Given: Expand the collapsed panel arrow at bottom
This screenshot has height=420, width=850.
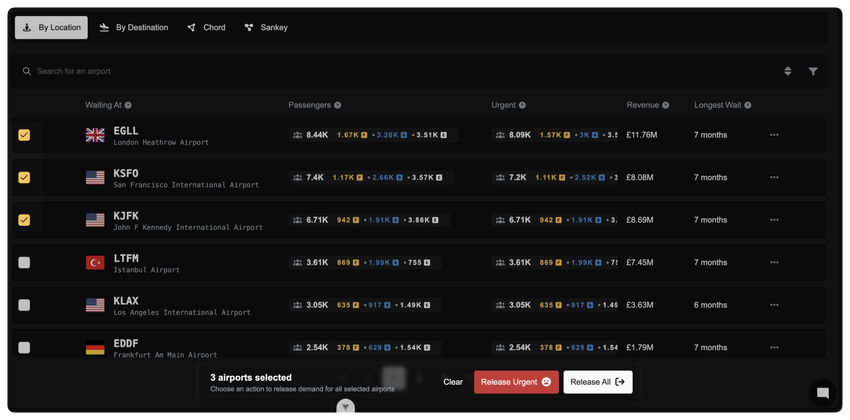Looking at the screenshot, I should [345, 406].
